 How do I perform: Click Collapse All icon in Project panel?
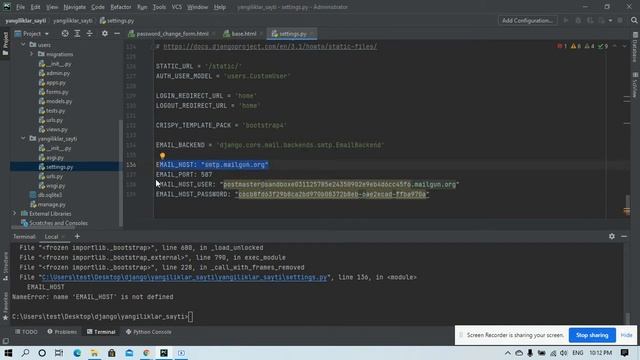point(89,34)
